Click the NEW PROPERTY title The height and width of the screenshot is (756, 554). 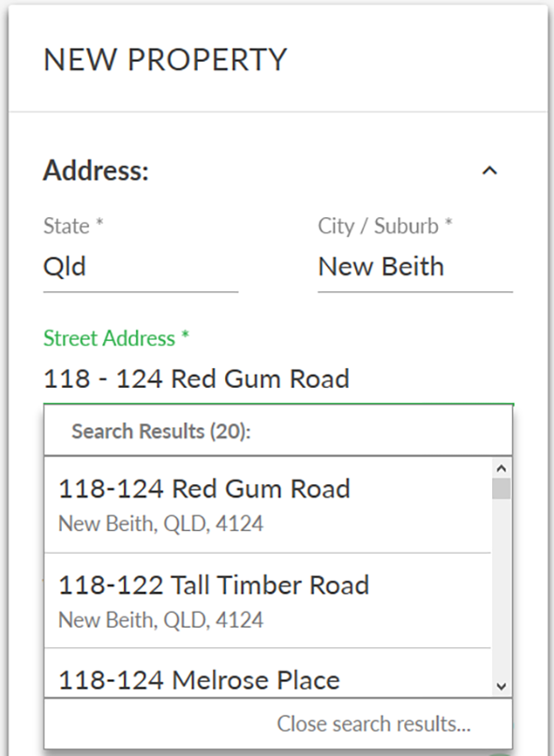click(166, 60)
